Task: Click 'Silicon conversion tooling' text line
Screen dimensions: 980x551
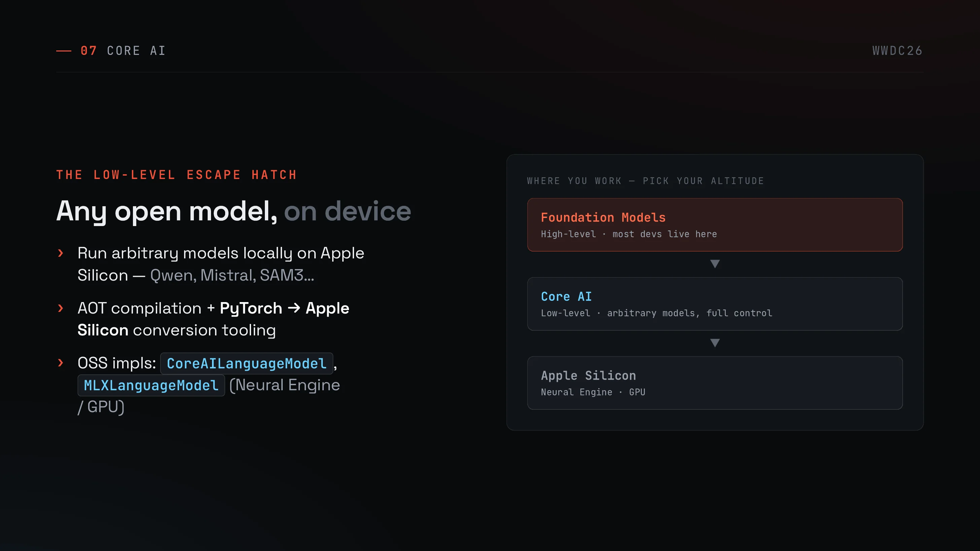Action: [x=177, y=330]
